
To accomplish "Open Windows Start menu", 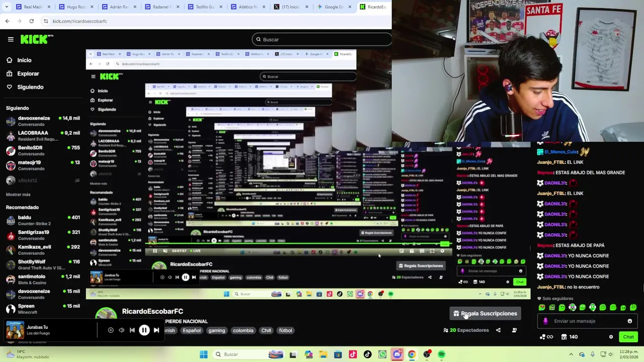I will (x=203, y=354).
